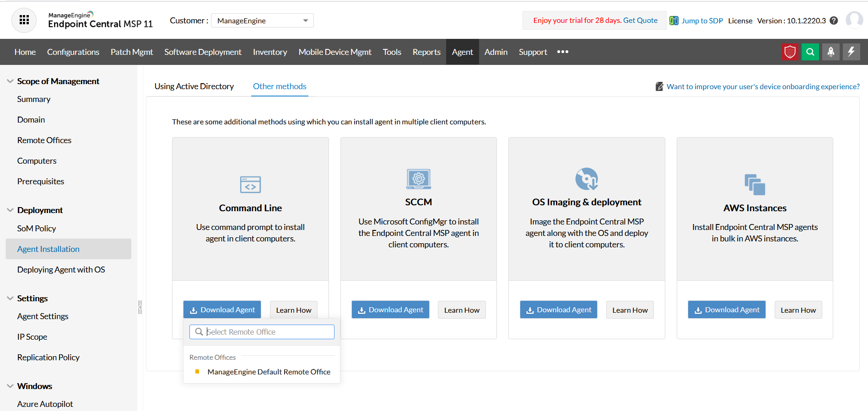The width and height of the screenshot is (868, 411).
Task: Click the help question mark icon
Action: pyautogui.click(x=834, y=21)
